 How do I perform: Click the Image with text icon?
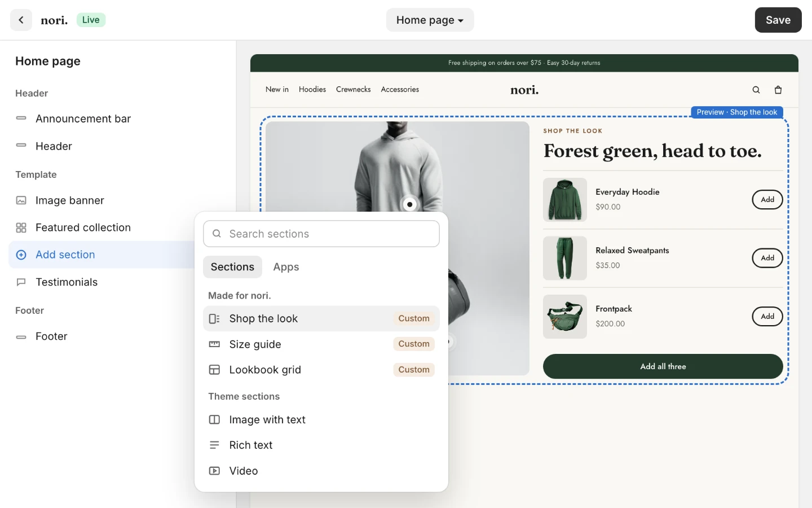[214, 419]
